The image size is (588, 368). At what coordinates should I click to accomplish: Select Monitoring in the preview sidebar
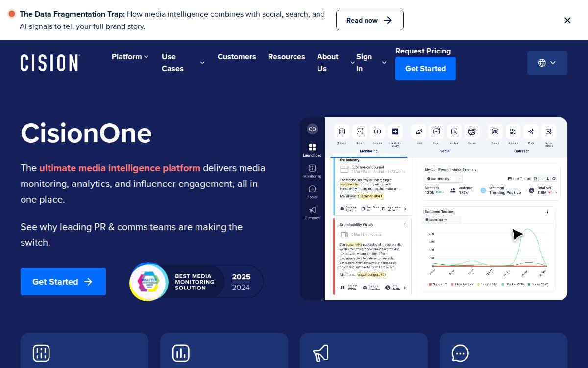[312, 171]
